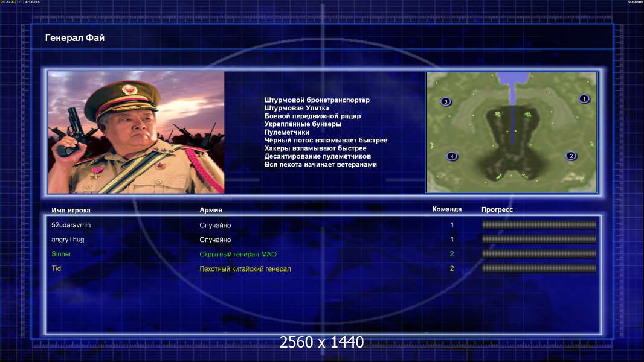Select start position marker 2 on the map

[x=571, y=156]
